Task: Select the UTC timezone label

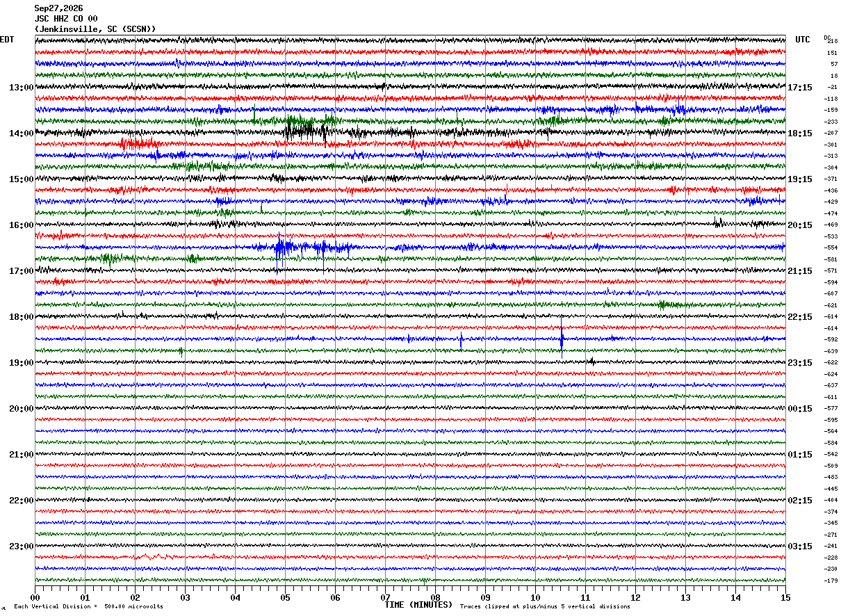Action: [x=803, y=40]
